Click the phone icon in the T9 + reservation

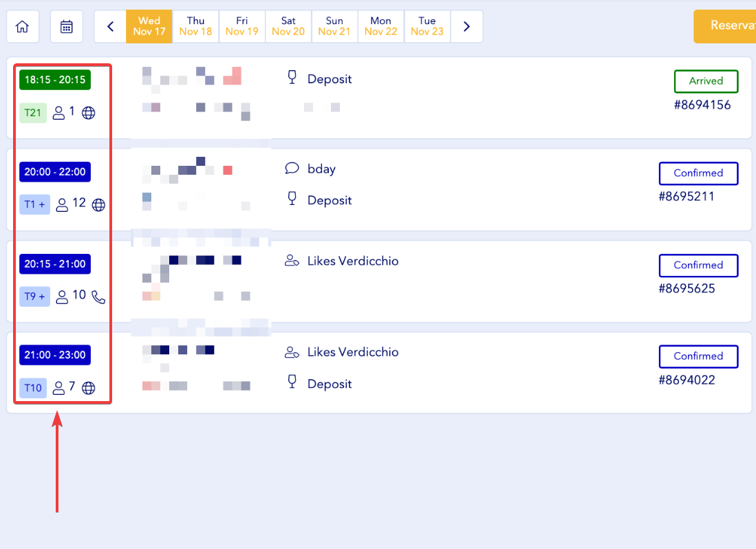pos(98,297)
